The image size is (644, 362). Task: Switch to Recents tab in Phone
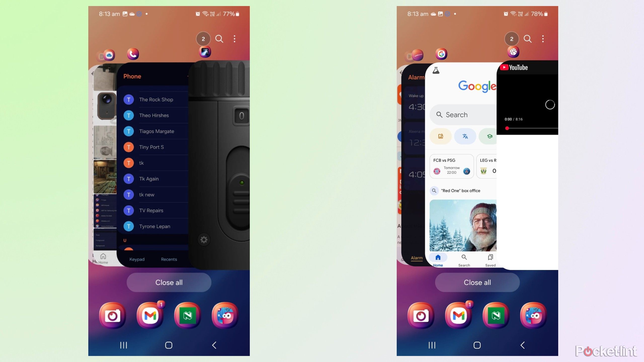[169, 259]
